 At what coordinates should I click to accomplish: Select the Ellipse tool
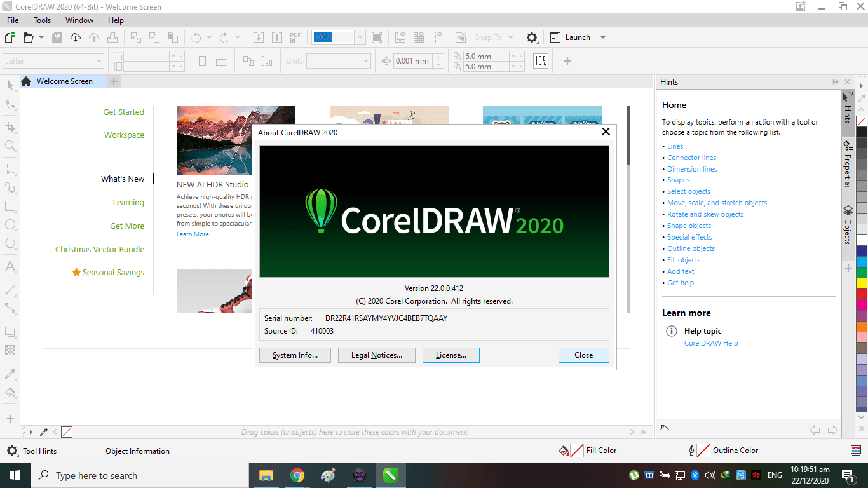10,225
